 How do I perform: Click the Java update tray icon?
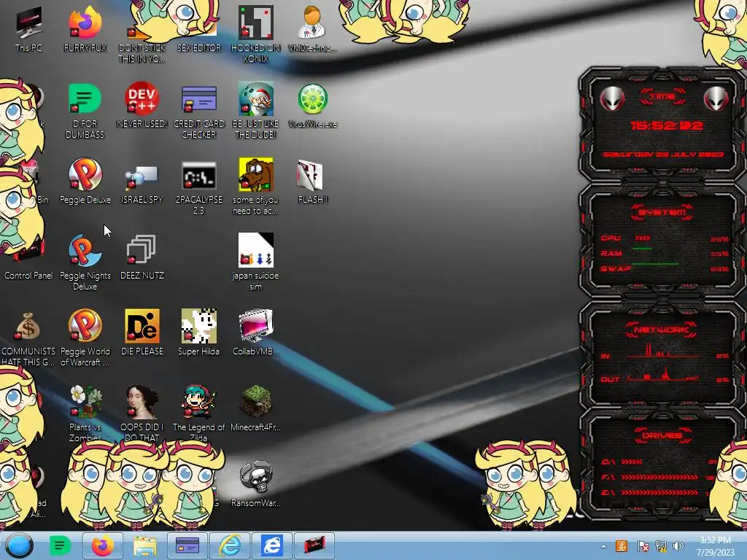tap(622, 546)
